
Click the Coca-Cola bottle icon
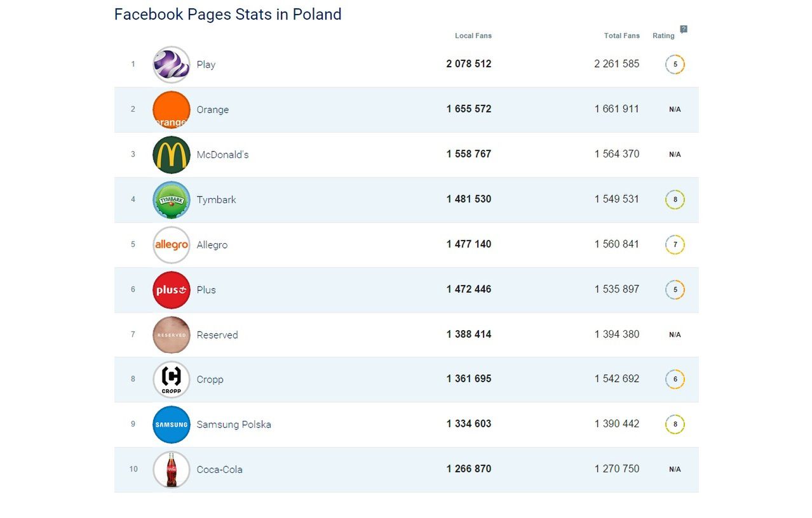tap(172, 470)
